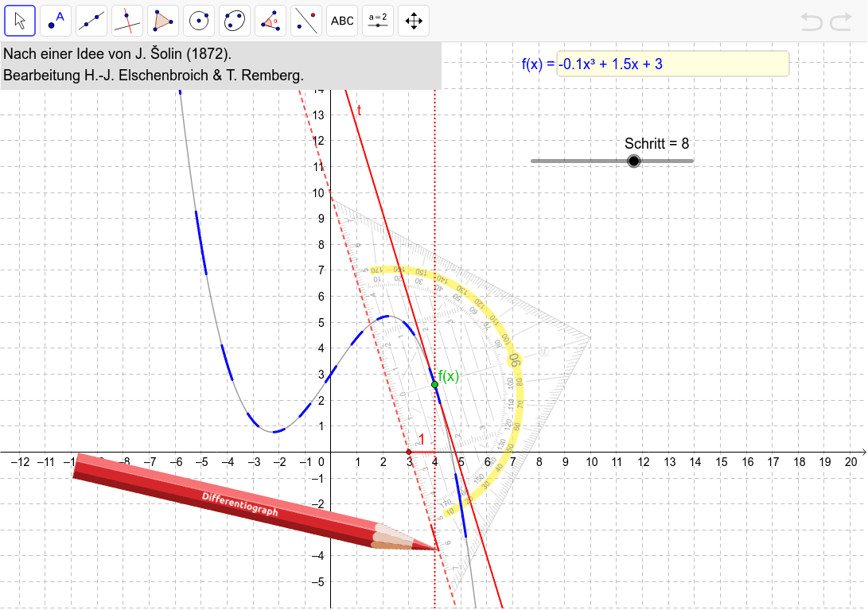868x610 pixels.
Task: Click the x-axis label 20
Action: (850, 461)
